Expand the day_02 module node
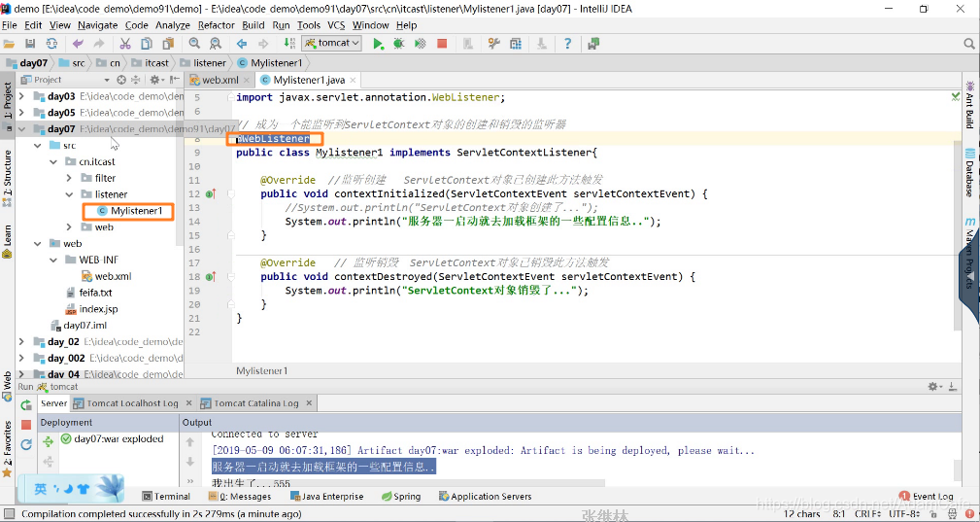Screen dimensions: 980x522 pos(21,341)
